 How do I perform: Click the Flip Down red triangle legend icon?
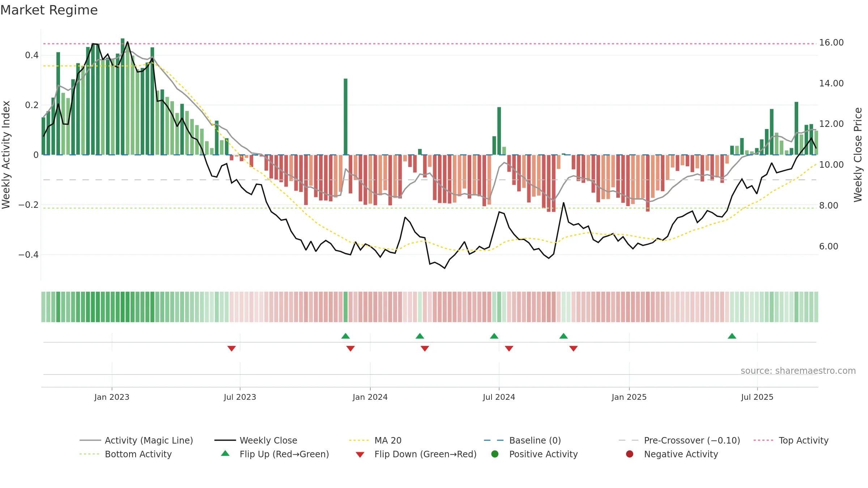(x=360, y=455)
